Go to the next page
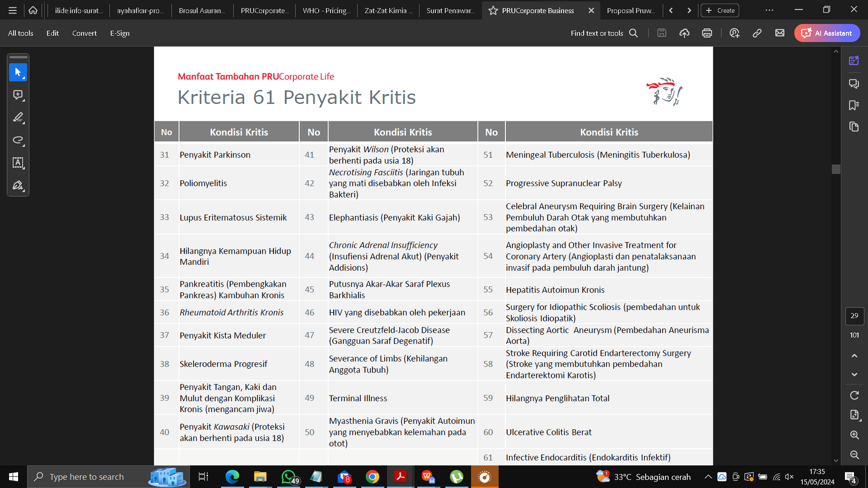 tap(854, 375)
